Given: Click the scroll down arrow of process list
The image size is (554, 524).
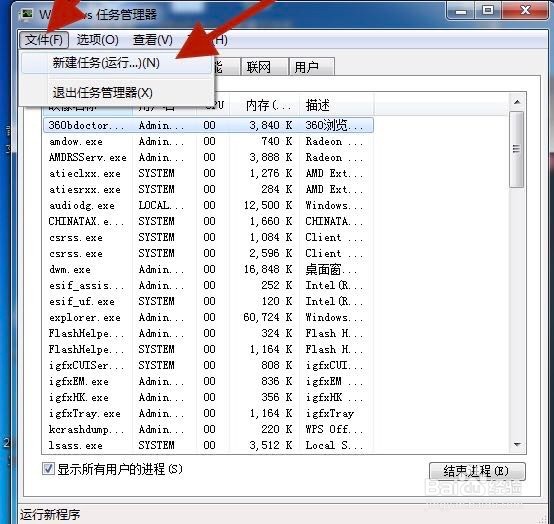Looking at the screenshot, I should [x=517, y=444].
